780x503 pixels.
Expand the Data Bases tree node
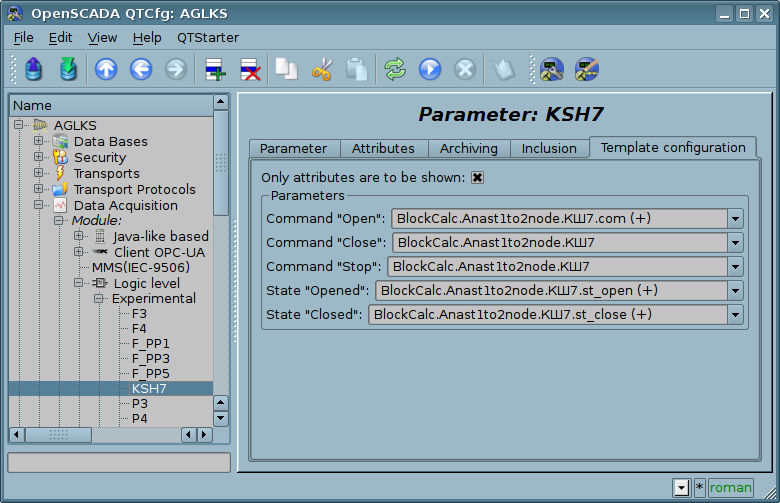point(38,141)
